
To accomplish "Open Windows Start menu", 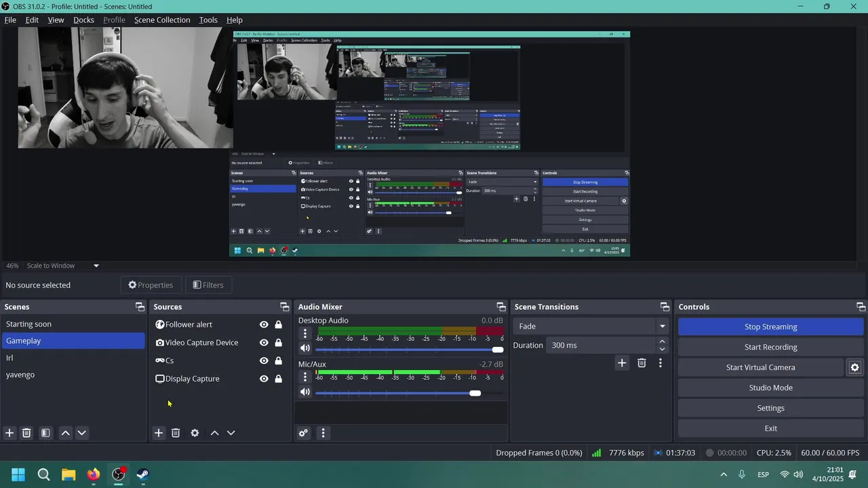I will pos(18,474).
